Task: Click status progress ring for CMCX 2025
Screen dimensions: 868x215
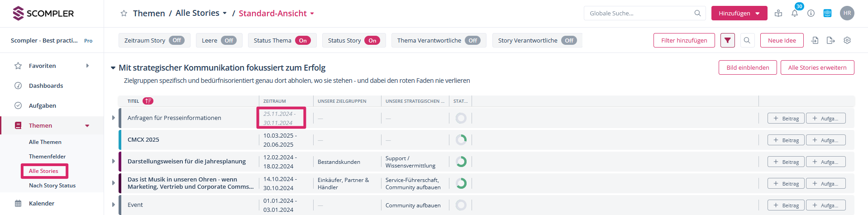Action: (461, 140)
